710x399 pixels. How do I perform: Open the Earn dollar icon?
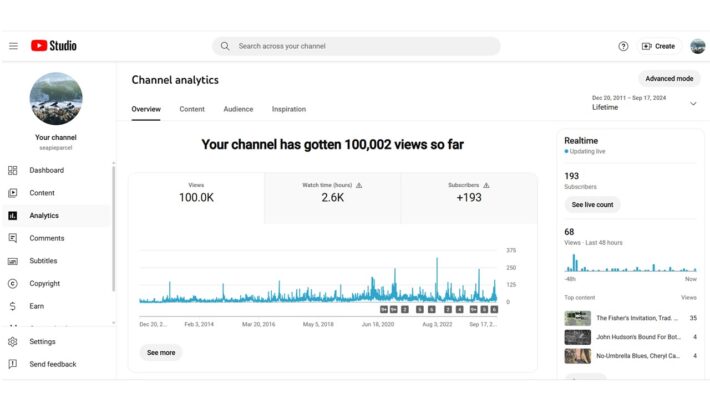(13, 306)
